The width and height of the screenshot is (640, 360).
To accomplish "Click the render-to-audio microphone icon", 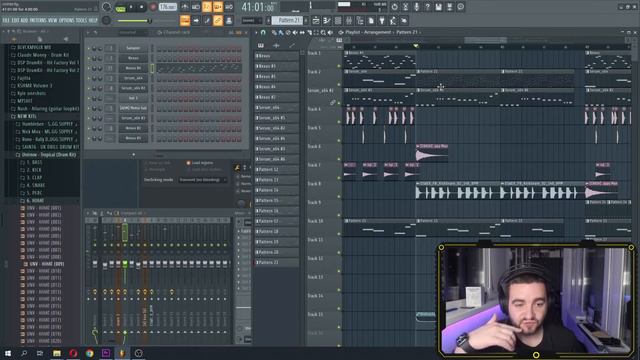I will point(416,7).
